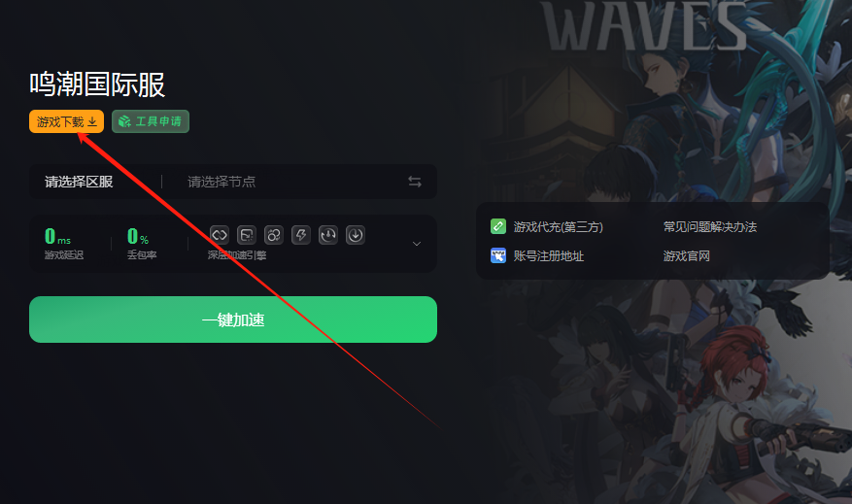Start acceleration with 一键加速 button

233,319
